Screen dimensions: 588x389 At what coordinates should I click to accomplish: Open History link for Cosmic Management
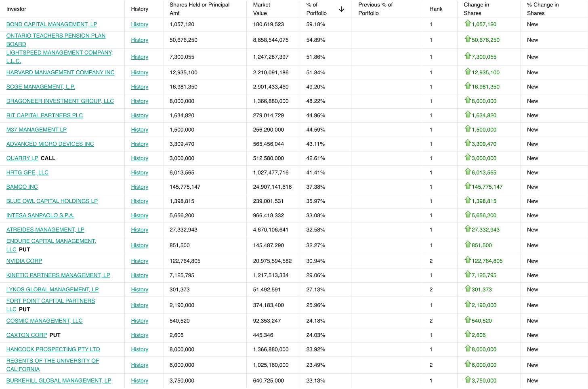[x=140, y=321]
